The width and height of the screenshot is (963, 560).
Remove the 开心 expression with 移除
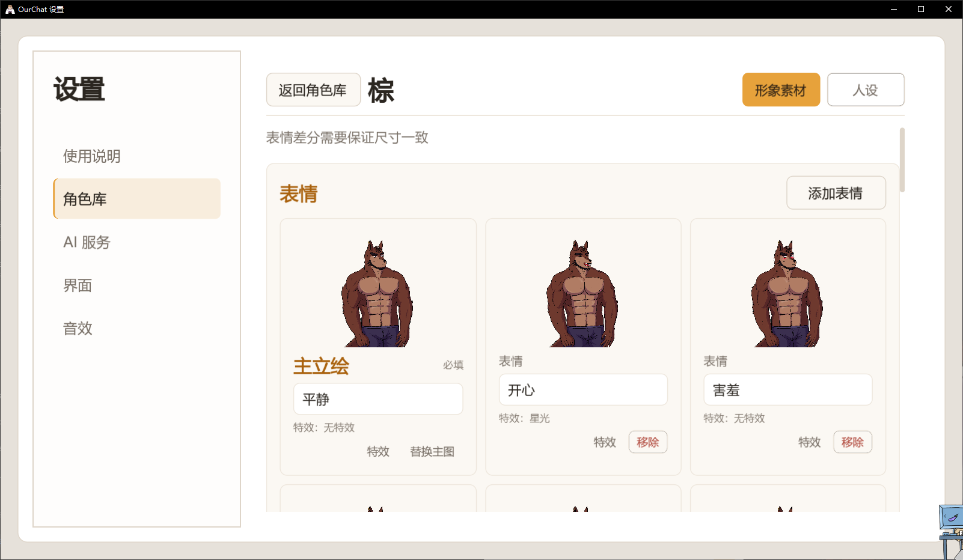tap(648, 442)
